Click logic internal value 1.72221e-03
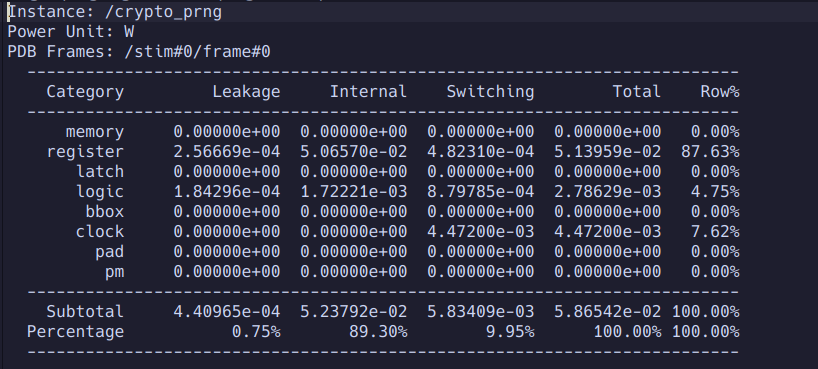This screenshot has width=818, height=369. point(354,192)
